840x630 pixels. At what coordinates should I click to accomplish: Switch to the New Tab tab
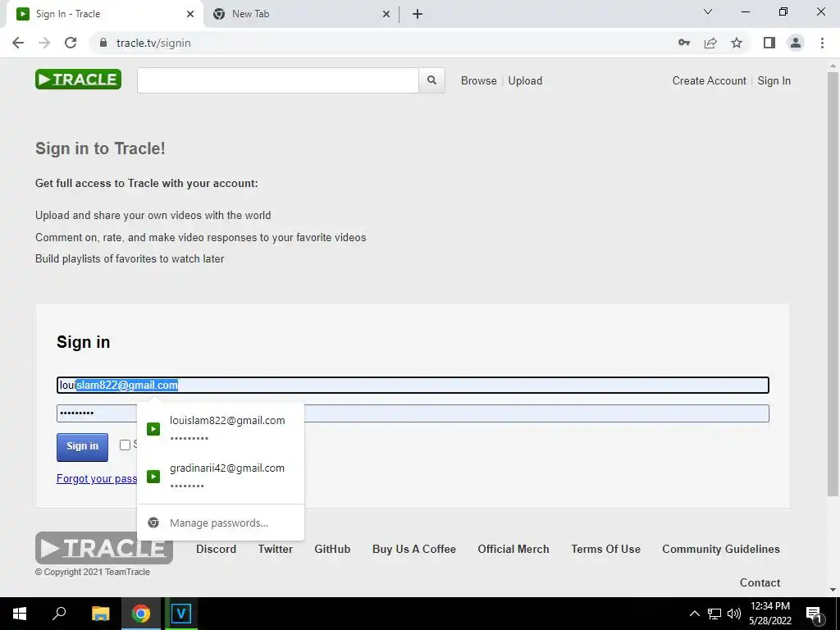302,14
